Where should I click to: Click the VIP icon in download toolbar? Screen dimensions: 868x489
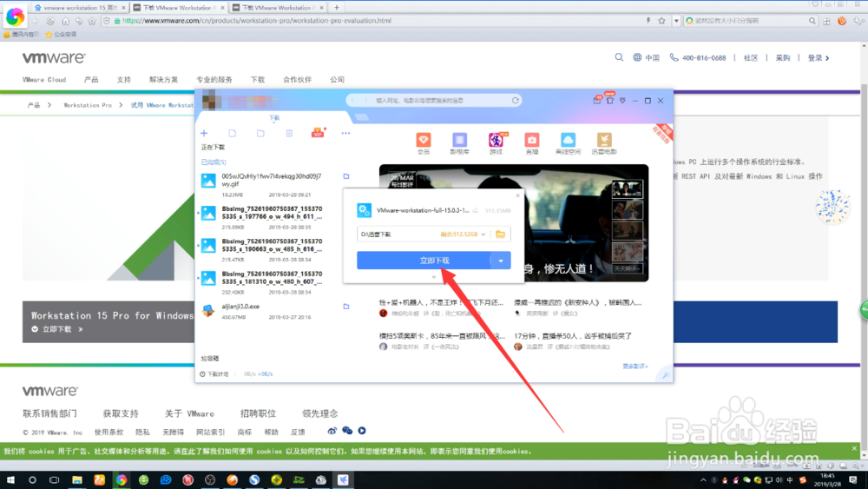318,133
